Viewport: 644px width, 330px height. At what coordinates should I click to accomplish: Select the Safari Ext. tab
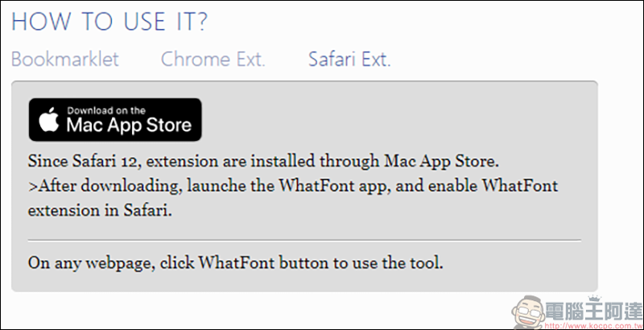tap(349, 60)
